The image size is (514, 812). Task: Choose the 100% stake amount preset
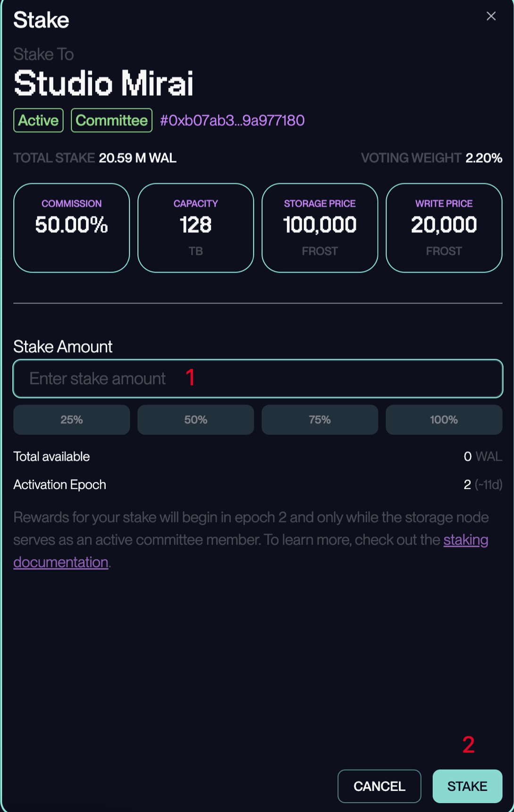pyautogui.click(x=444, y=420)
